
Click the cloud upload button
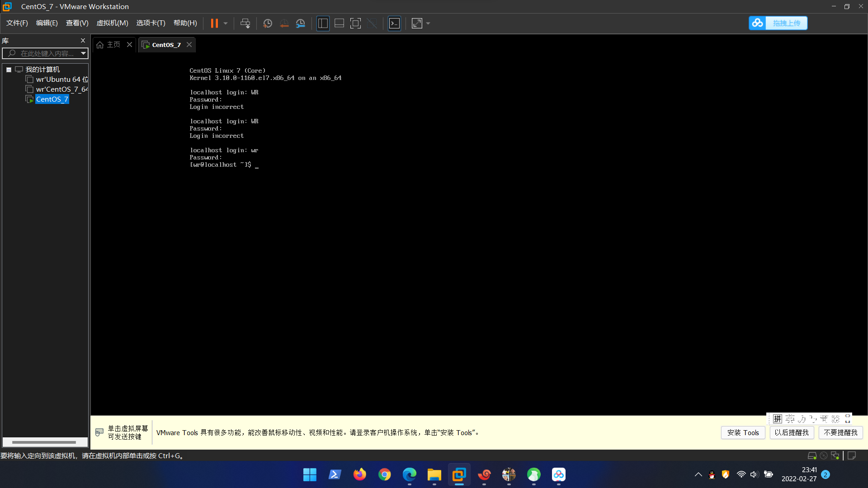[x=778, y=23]
